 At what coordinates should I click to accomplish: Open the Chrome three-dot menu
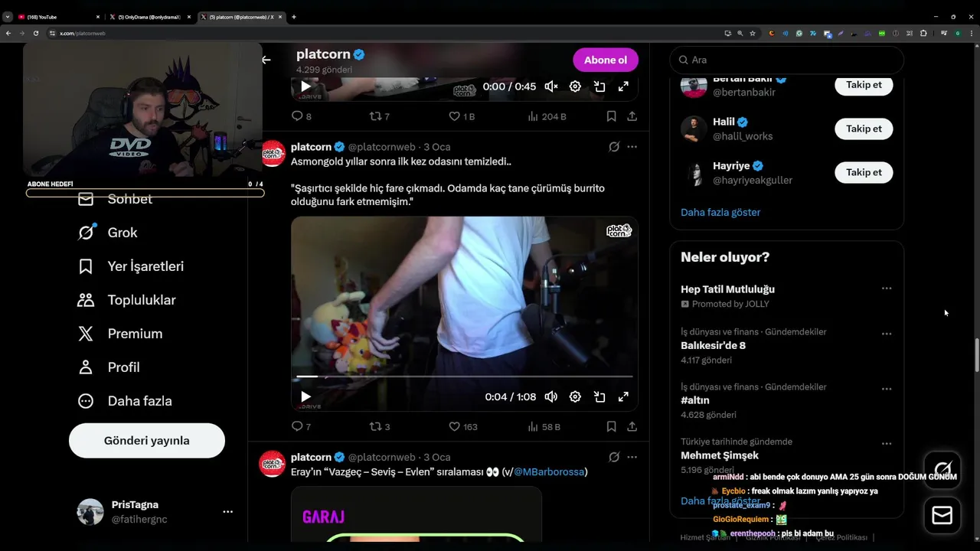(x=970, y=33)
